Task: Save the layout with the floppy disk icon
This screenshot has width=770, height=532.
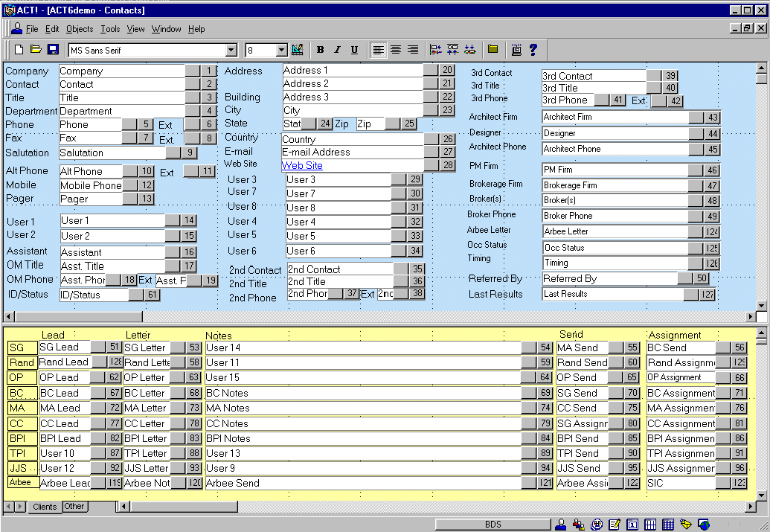Action: (x=53, y=50)
